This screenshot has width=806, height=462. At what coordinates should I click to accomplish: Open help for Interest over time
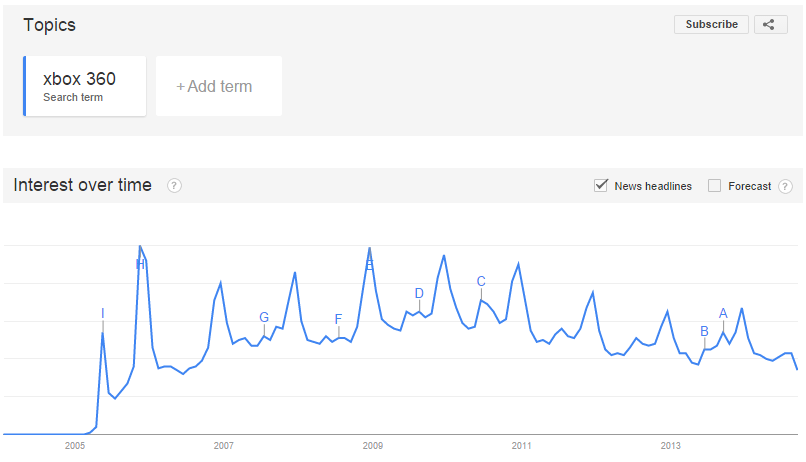174,186
